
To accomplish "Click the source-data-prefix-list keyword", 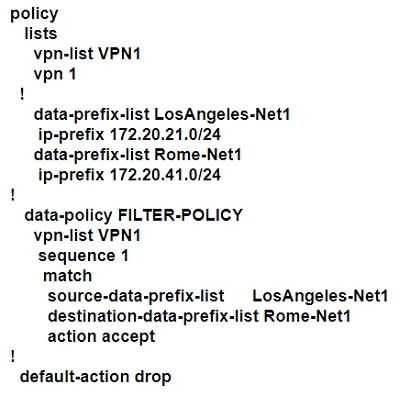I will click(136, 296).
